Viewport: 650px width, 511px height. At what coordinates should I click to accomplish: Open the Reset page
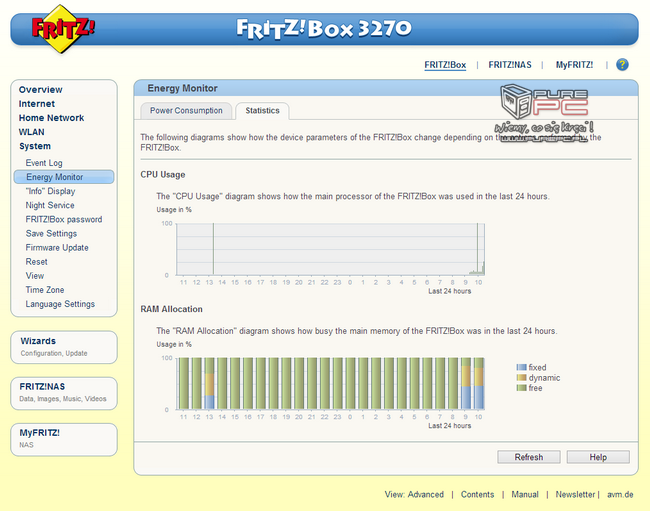tap(36, 262)
